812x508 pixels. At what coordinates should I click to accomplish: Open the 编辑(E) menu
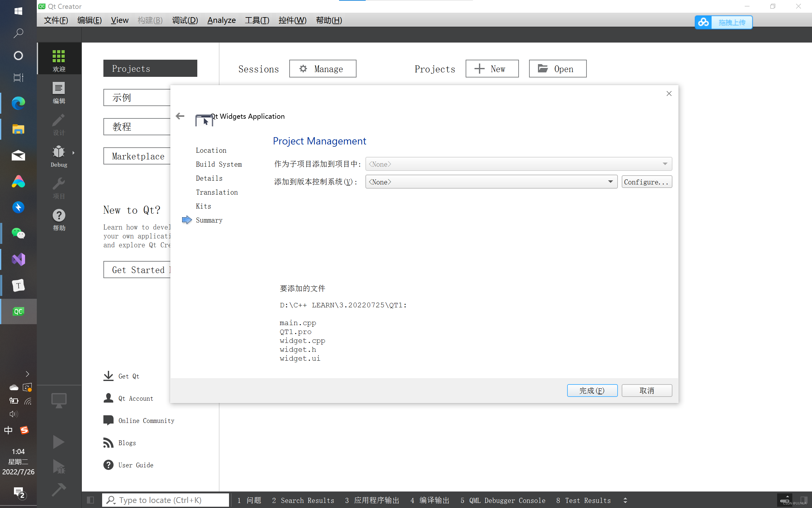[x=89, y=20]
